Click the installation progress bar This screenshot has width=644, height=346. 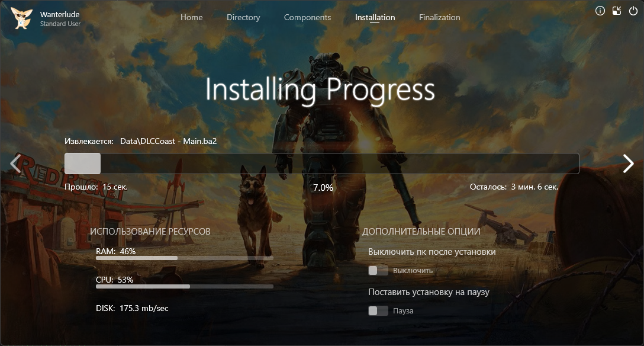(x=321, y=164)
